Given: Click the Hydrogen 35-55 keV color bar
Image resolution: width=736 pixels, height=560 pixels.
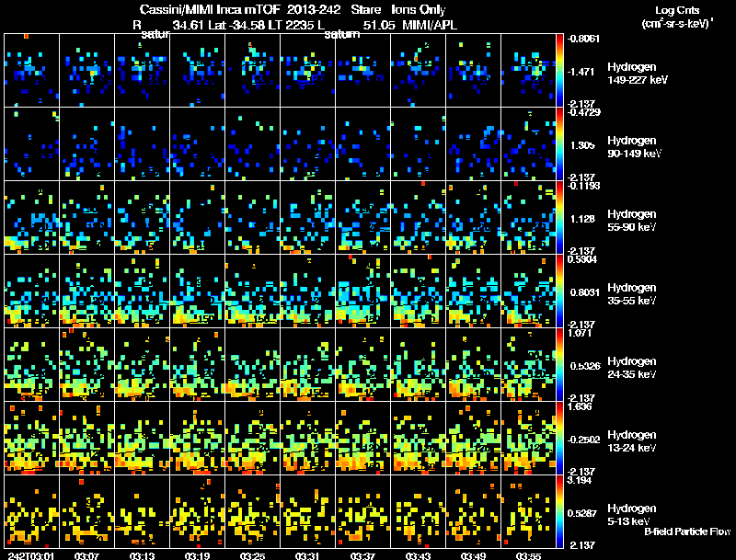Looking at the screenshot, I should pos(559,291).
